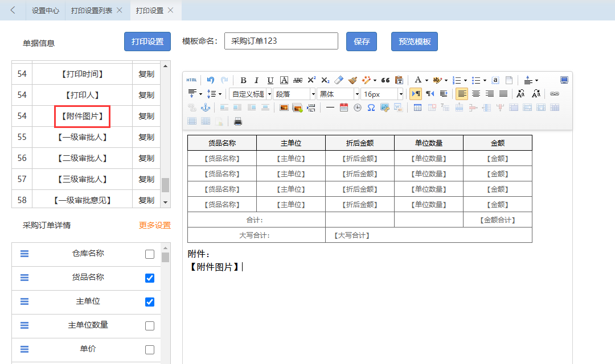
Task: Click the italic formatting icon
Action: pos(256,80)
